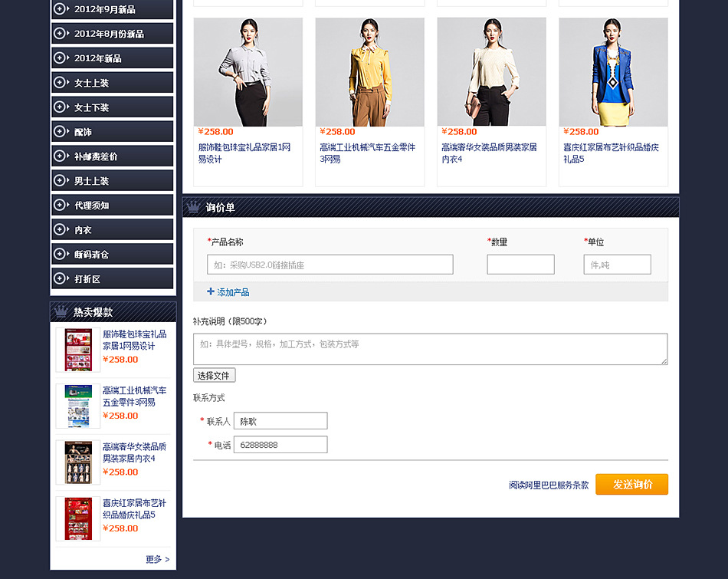Open gray shirt model product image

(x=248, y=72)
